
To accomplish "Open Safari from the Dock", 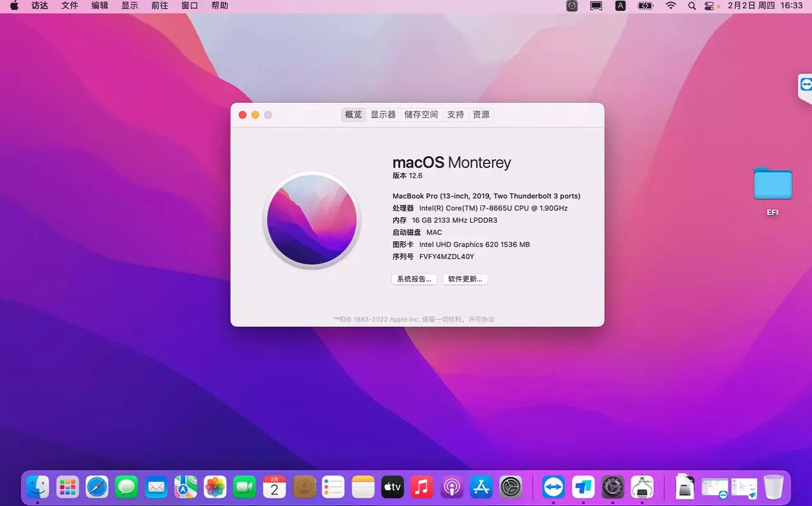I will click(96, 487).
